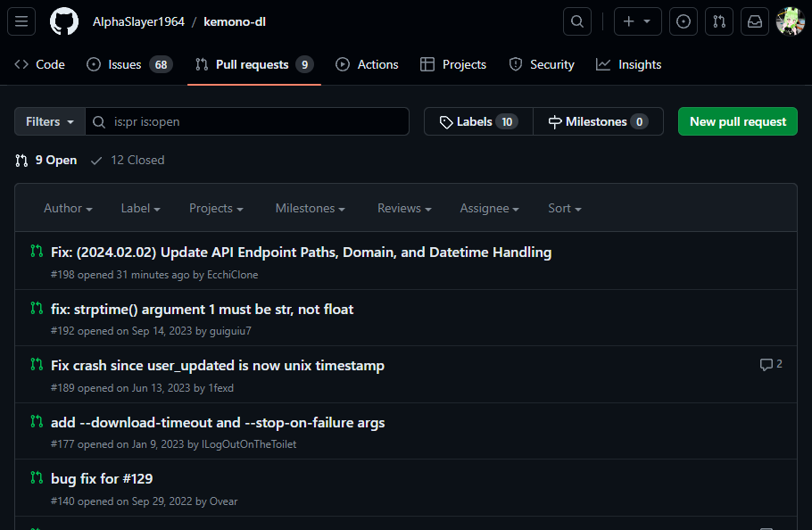
Task: Open PR 'Fix: (2024.02.02) Update API Endpoint Paths'
Action: click(x=301, y=252)
